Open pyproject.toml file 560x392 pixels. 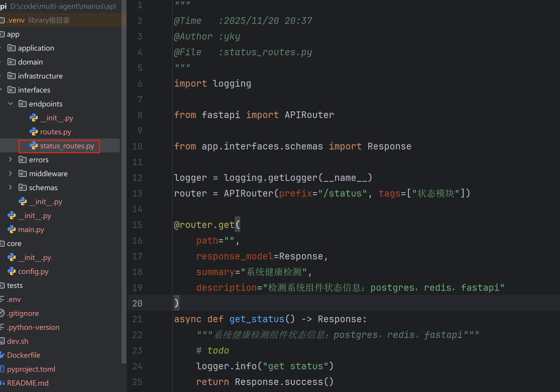click(31, 369)
